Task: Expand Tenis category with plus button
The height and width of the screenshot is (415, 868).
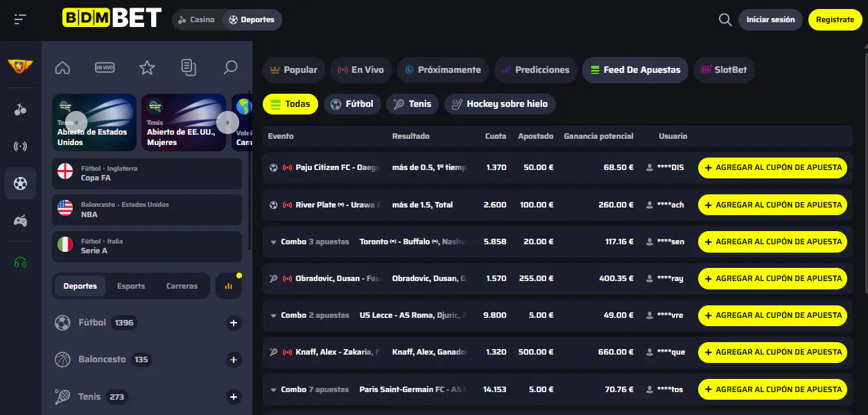Action: click(234, 397)
